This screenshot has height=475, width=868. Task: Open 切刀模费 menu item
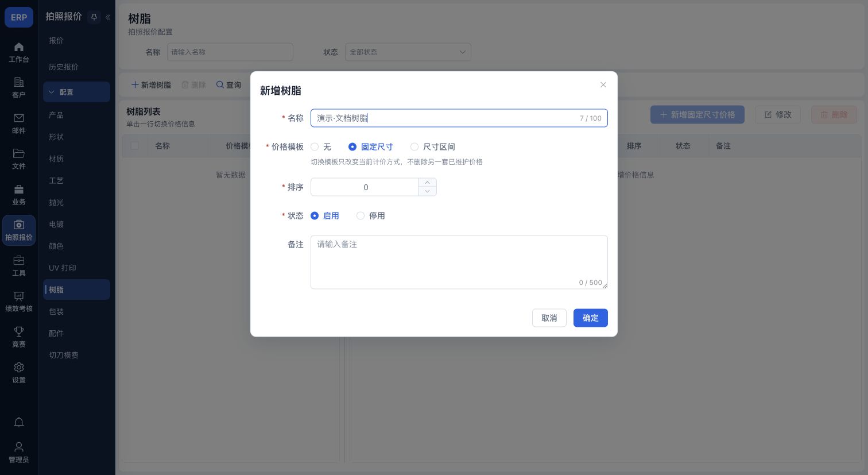(x=76, y=355)
